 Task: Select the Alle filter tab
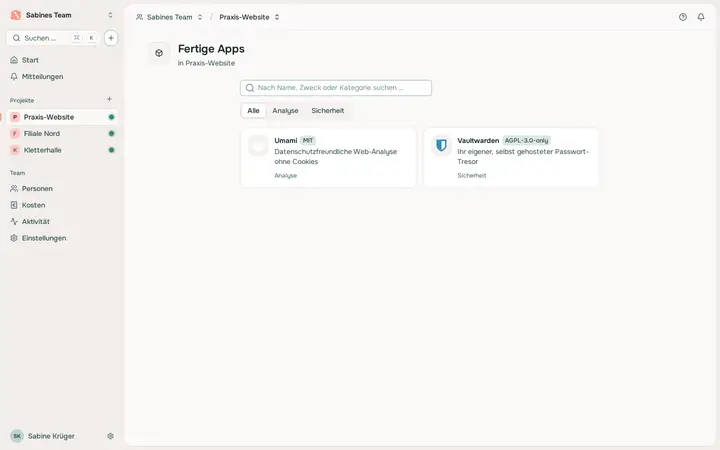tap(253, 111)
